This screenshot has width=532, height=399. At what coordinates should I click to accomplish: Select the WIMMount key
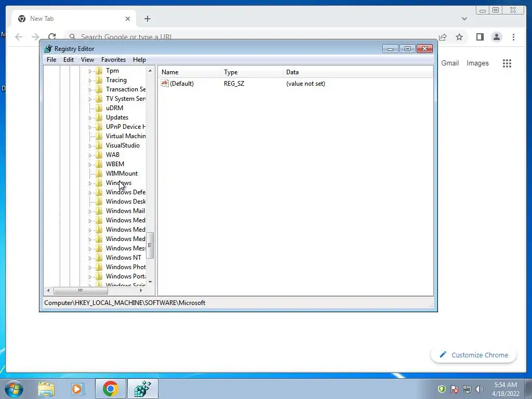coord(122,174)
